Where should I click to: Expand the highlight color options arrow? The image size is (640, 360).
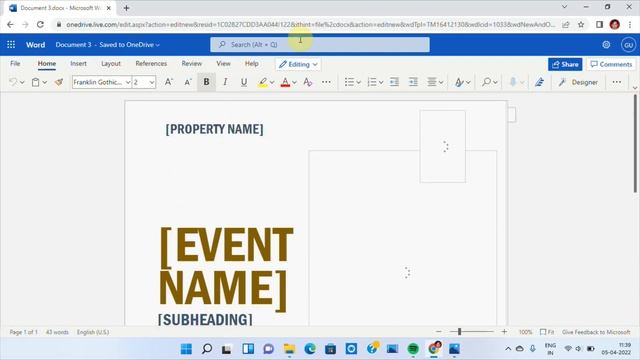272,82
